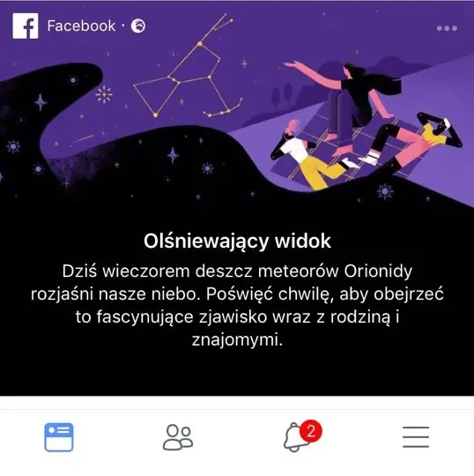The image size is (474, 476).
Task: Open notifications via the bell icon
Action: click(294, 438)
